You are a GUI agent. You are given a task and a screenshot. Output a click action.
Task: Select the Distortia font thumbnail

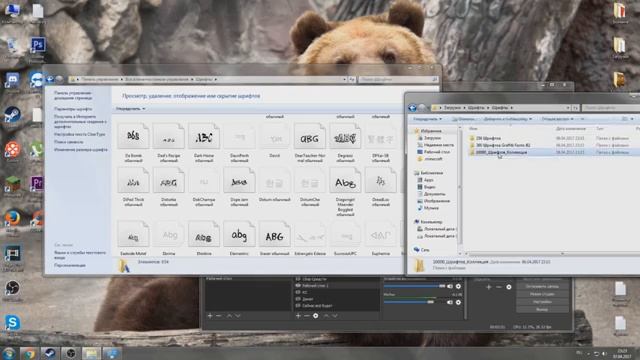click(169, 180)
